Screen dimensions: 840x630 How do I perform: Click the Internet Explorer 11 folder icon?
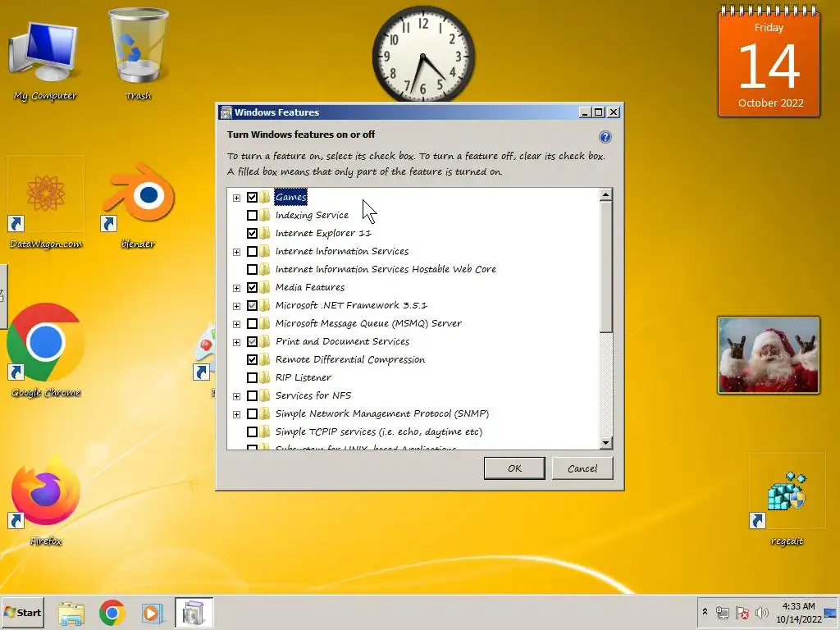(265, 233)
